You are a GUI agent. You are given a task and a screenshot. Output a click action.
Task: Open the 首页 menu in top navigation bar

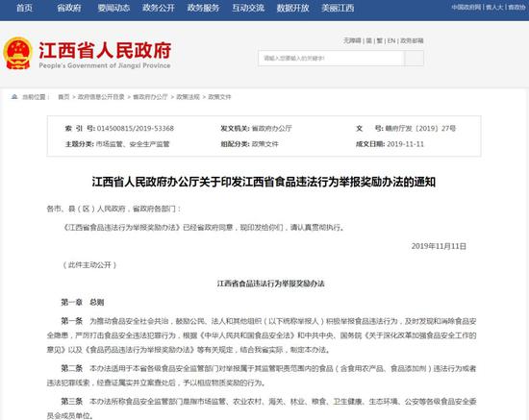click(x=25, y=8)
